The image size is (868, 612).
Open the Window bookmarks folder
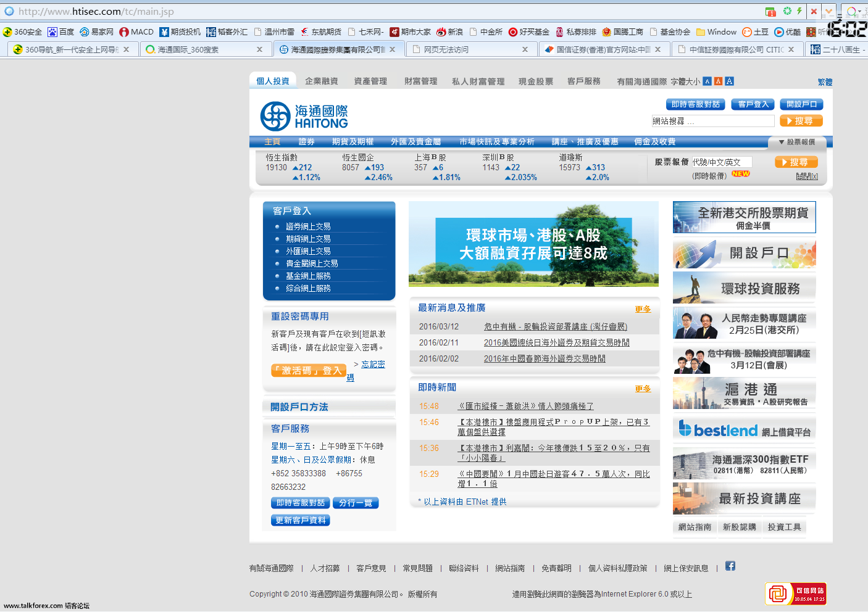pos(716,32)
